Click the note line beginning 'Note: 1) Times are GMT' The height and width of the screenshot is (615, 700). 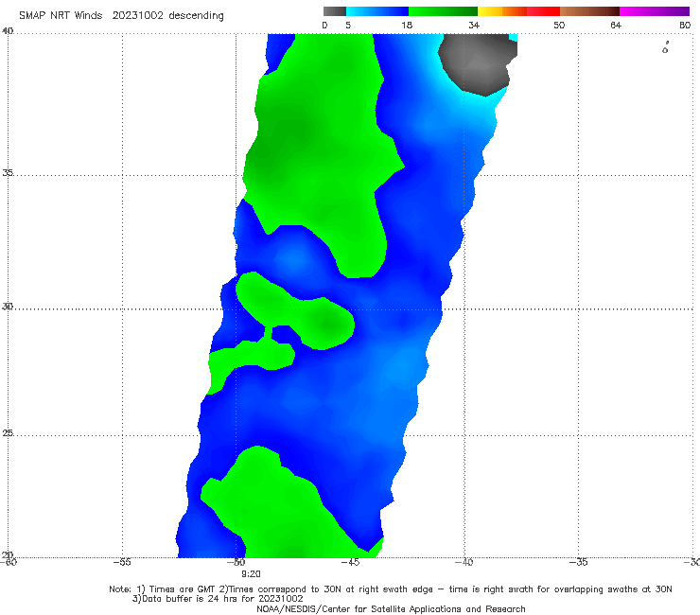[390, 589]
